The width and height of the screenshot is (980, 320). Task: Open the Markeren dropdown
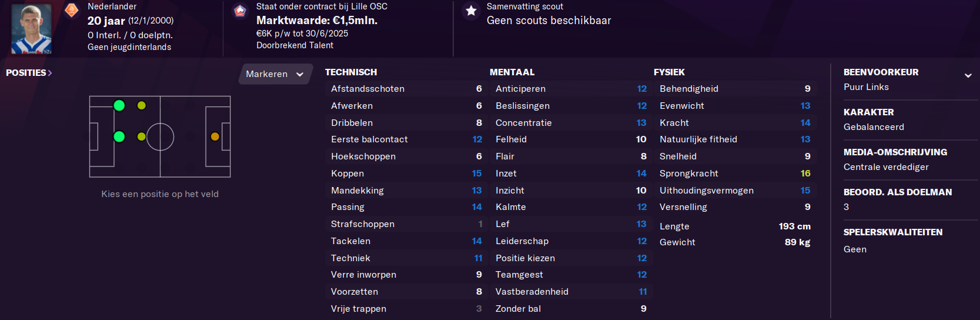tap(275, 74)
